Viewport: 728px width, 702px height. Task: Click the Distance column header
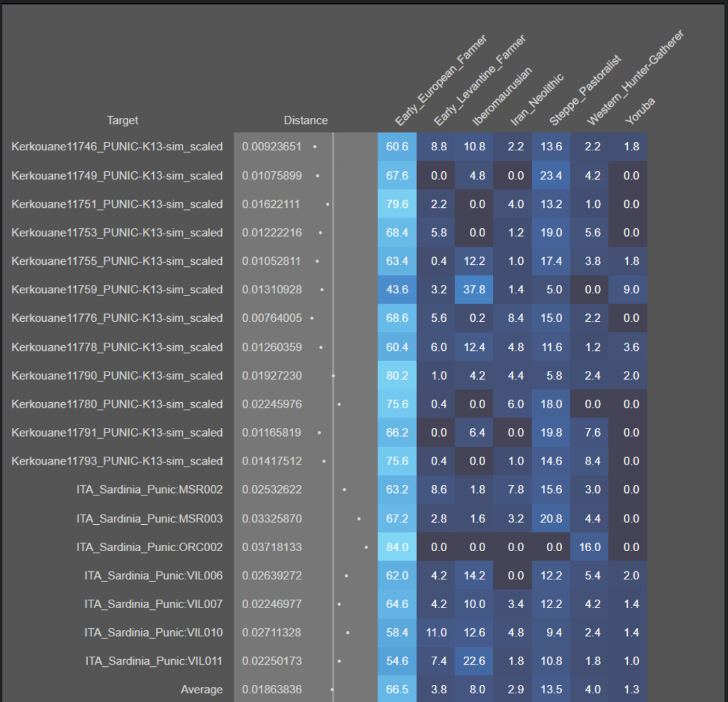(306, 120)
